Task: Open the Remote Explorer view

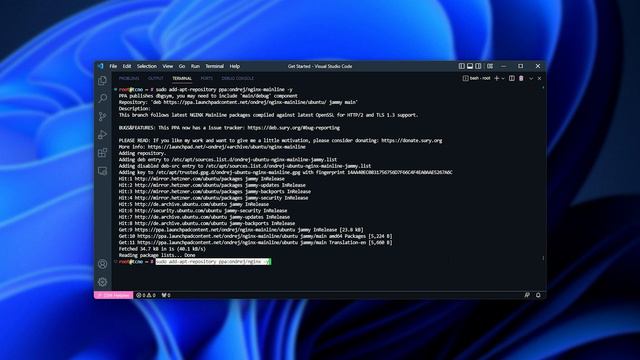Action: coord(102,171)
